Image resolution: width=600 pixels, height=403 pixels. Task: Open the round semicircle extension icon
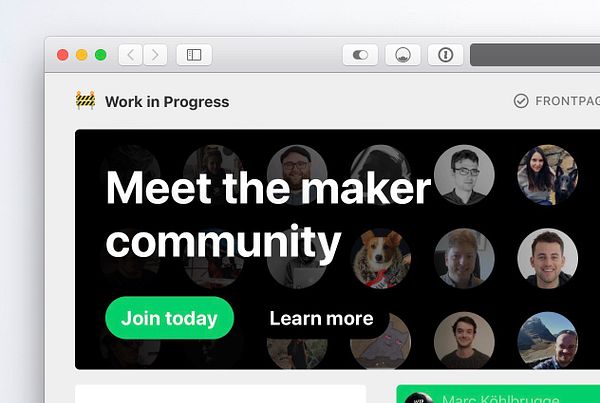click(x=403, y=55)
